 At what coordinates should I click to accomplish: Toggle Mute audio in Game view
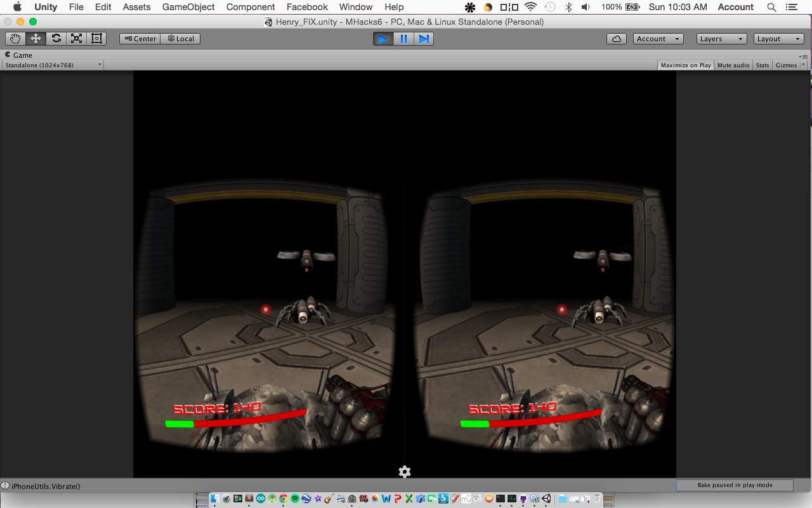click(733, 65)
